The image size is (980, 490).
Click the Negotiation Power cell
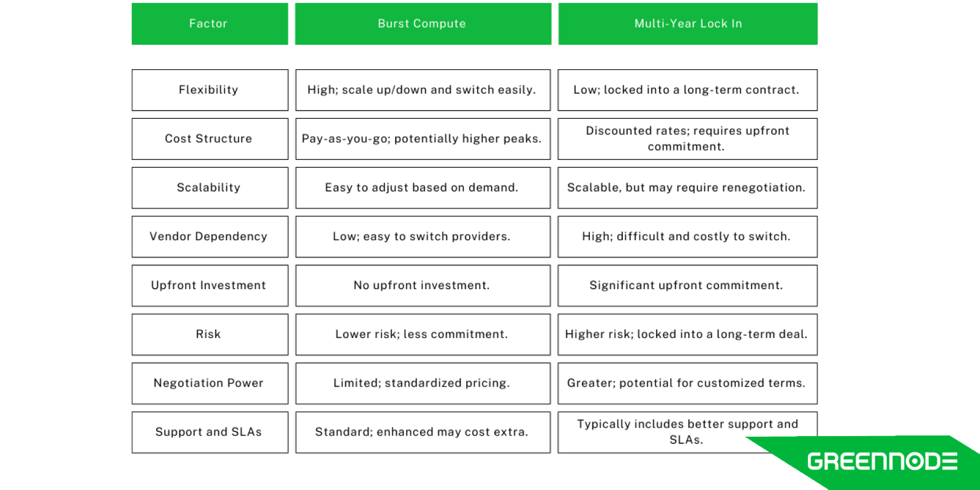(x=209, y=383)
